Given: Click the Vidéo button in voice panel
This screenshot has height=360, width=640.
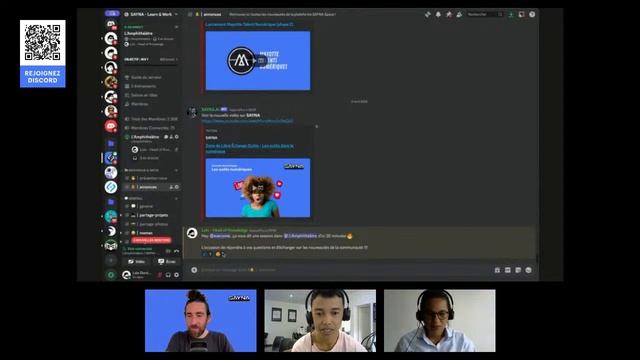Looking at the screenshot, I should point(137,262).
